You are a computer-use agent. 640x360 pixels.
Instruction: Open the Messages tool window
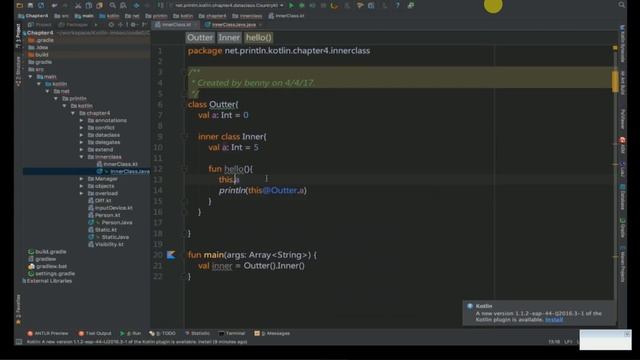[x=272, y=333]
